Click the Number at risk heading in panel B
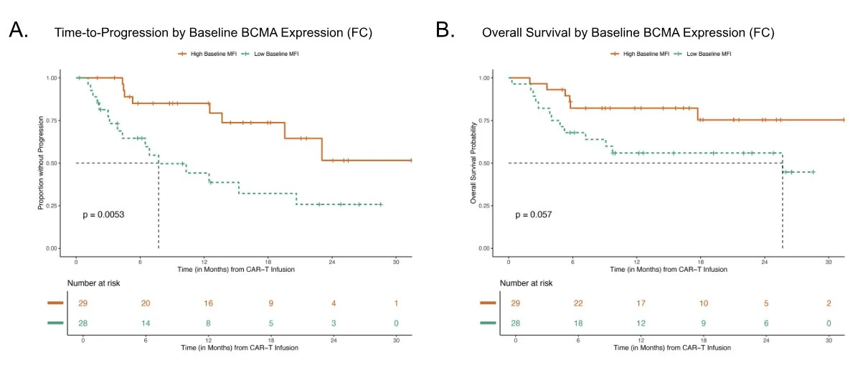This screenshot has width=868, height=370. point(525,283)
